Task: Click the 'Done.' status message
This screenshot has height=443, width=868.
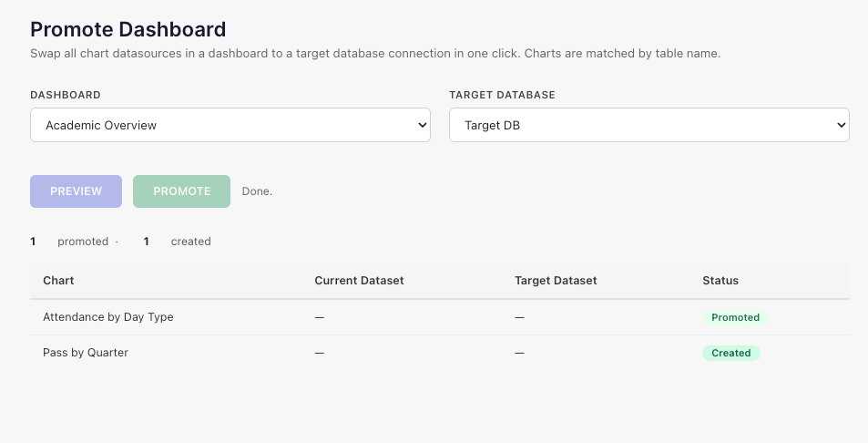Action: click(257, 191)
